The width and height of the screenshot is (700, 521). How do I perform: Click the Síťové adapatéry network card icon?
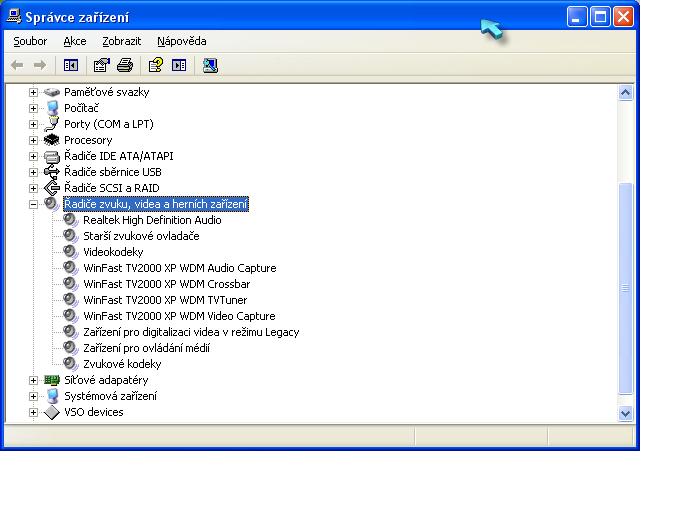(x=52, y=380)
